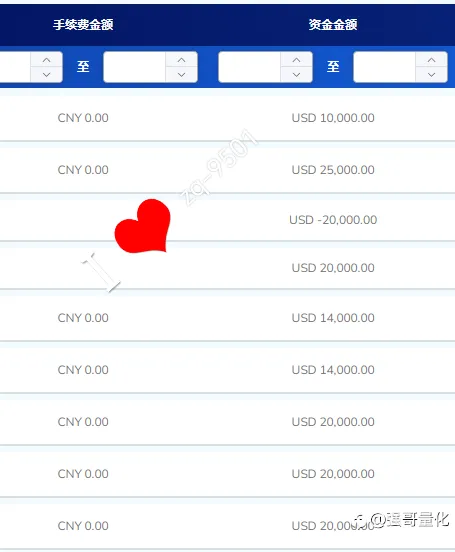Increase the fee amount maximum value
This screenshot has width=455, height=552.
pyautogui.click(x=181, y=60)
